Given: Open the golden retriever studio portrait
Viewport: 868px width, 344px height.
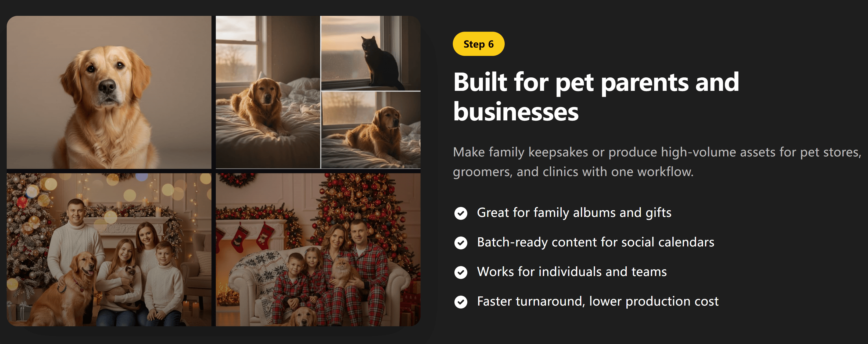Looking at the screenshot, I should click(109, 92).
